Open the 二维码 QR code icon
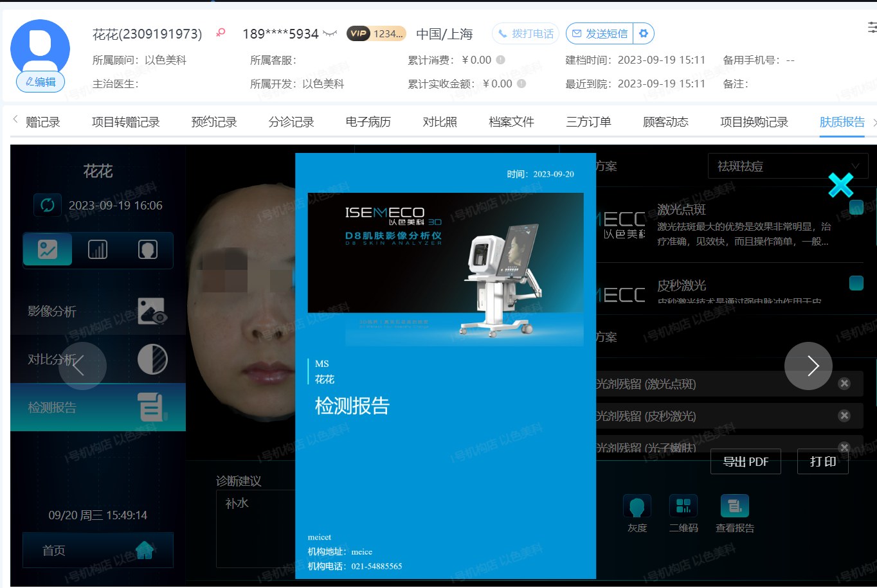 [683, 507]
